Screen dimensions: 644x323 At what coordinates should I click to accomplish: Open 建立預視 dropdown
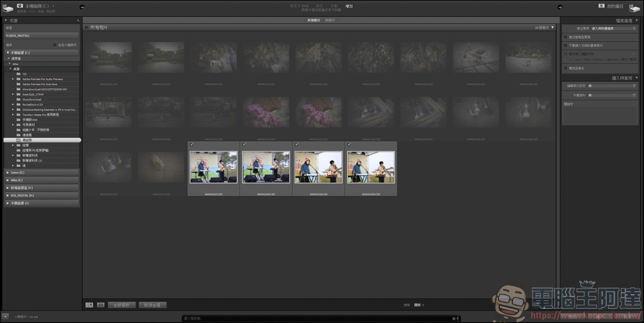tap(614, 28)
